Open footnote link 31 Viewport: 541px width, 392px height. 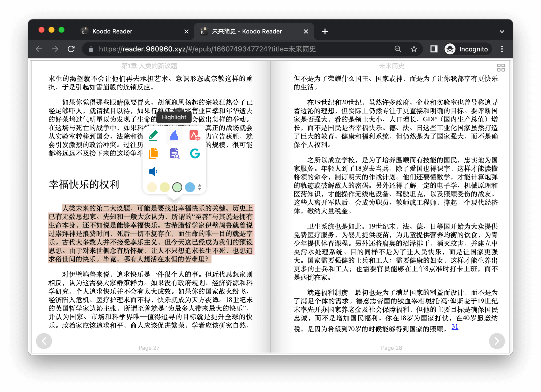(455, 326)
